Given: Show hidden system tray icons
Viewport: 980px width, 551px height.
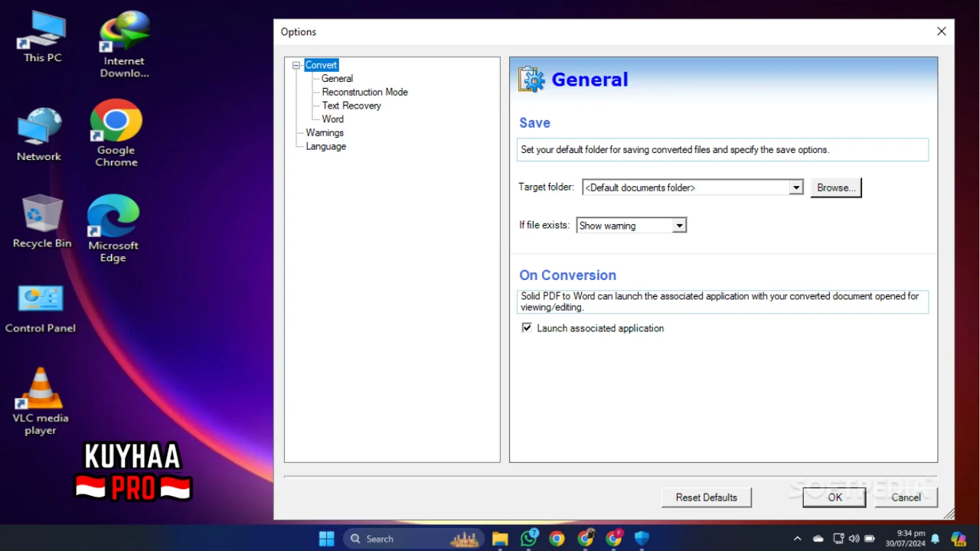Looking at the screenshot, I should click(x=797, y=539).
